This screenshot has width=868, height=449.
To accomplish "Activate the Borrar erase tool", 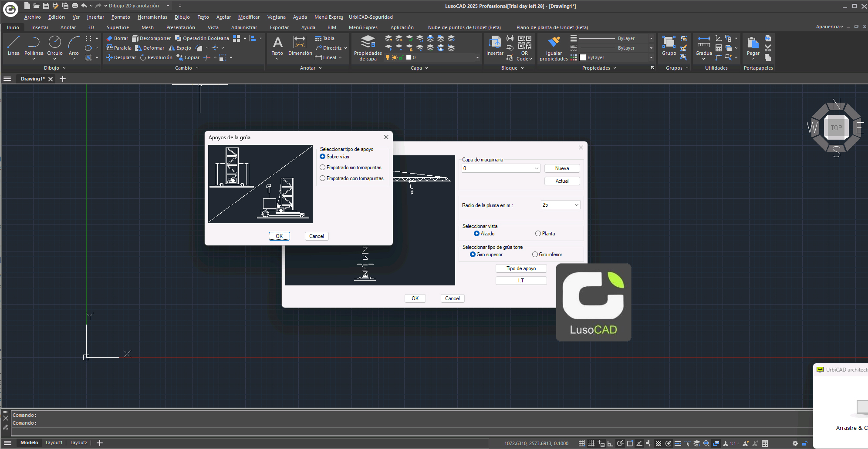I will click(x=117, y=38).
